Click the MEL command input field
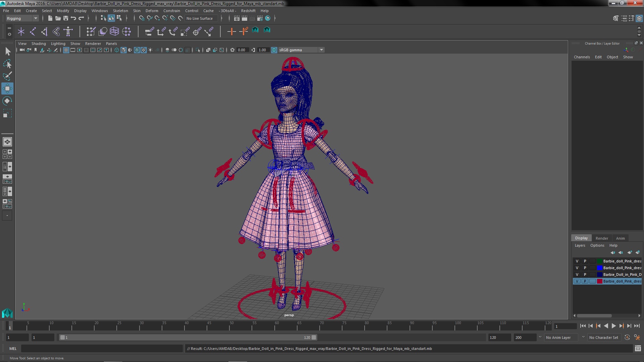Viewport: 644px width, 362px height. [102, 349]
